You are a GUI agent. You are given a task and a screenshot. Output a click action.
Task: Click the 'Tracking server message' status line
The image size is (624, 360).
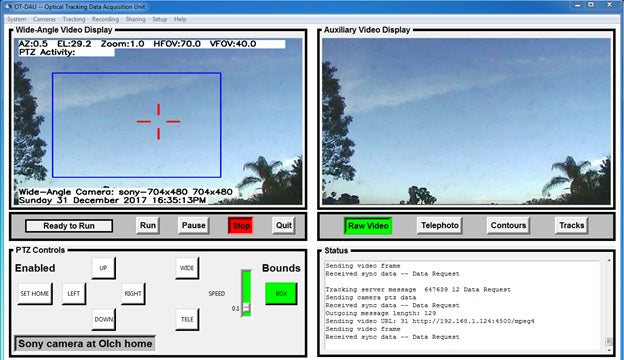[418, 290]
